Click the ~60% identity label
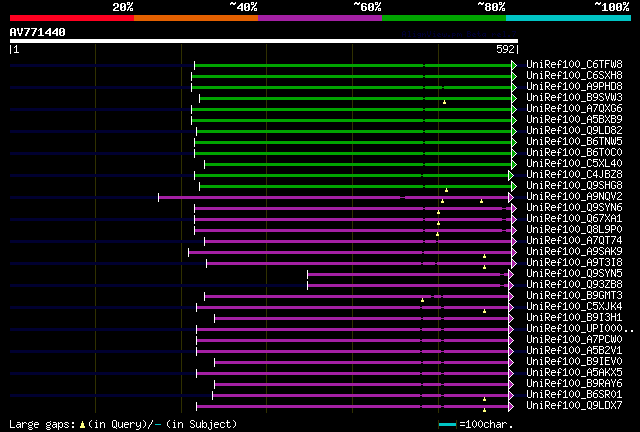The image size is (640, 432). [x=367, y=7]
